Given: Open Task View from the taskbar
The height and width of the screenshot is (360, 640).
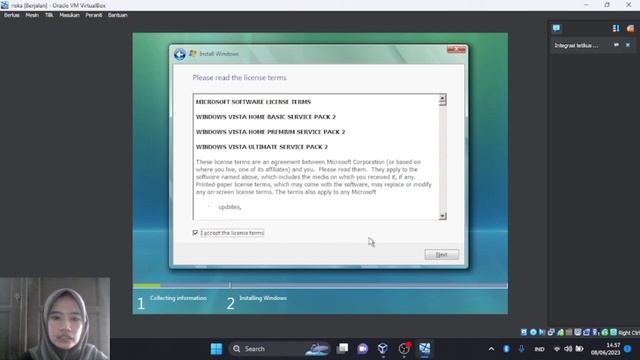Looking at the screenshot, I should tap(342, 349).
